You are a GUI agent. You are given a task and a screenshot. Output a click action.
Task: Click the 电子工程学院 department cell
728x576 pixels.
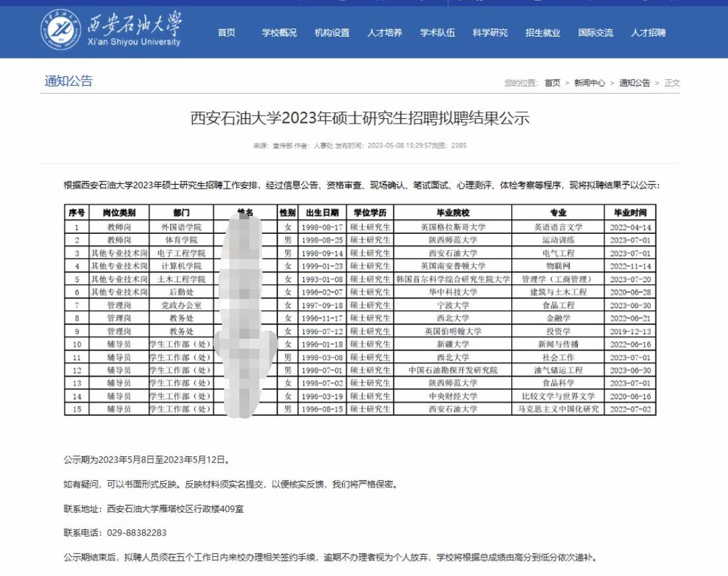tap(181, 253)
